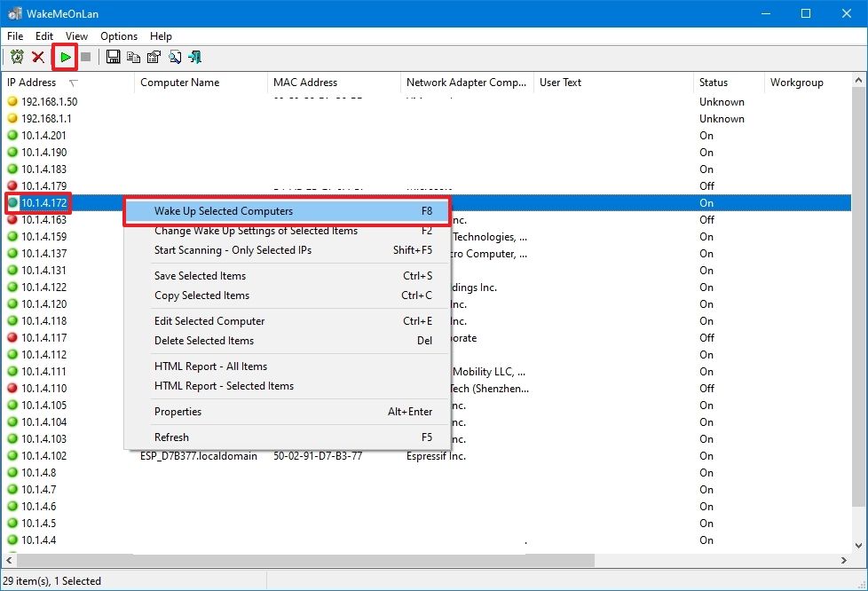Screen dimensions: 868x591
Task: Sort the list by the Status column
Action: tap(715, 82)
